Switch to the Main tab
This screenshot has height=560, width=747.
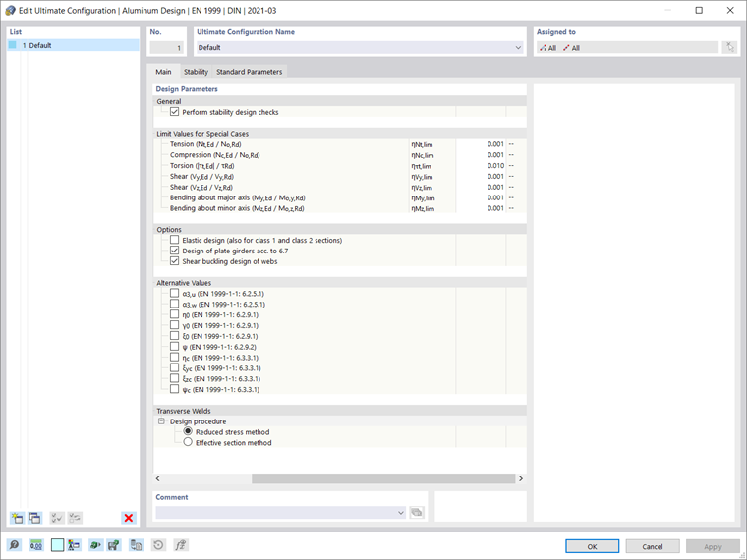point(163,72)
